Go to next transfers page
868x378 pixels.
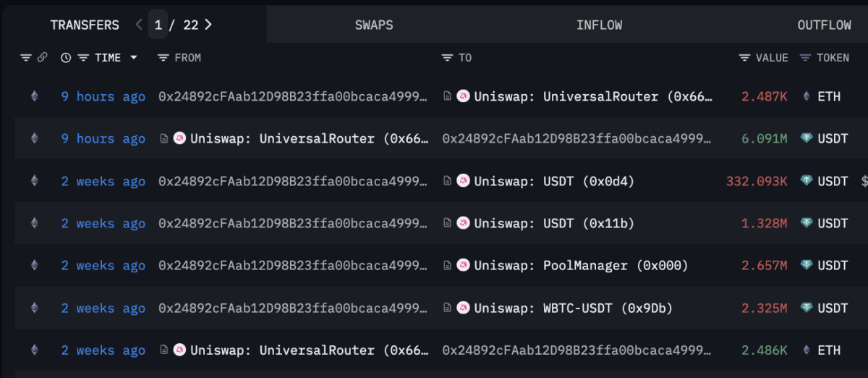208,25
